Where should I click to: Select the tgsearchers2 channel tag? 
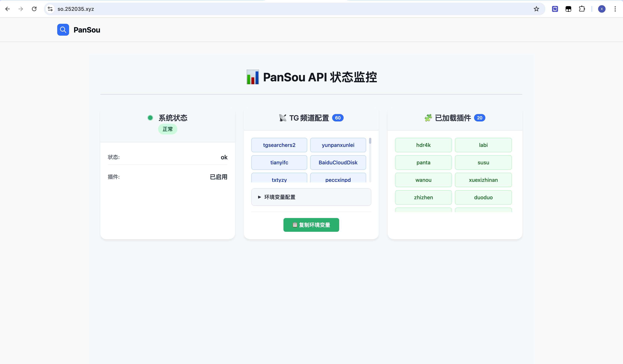tap(279, 145)
